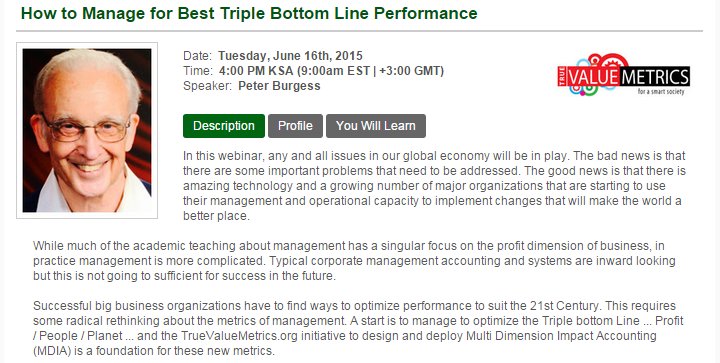The width and height of the screenshot is (720, 363).
Task: Click the (MDIA) abbreviation text
Action: 46,351
